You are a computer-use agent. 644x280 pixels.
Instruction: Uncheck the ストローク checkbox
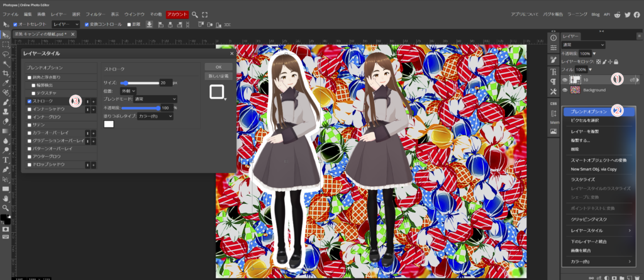pos(30,101)
